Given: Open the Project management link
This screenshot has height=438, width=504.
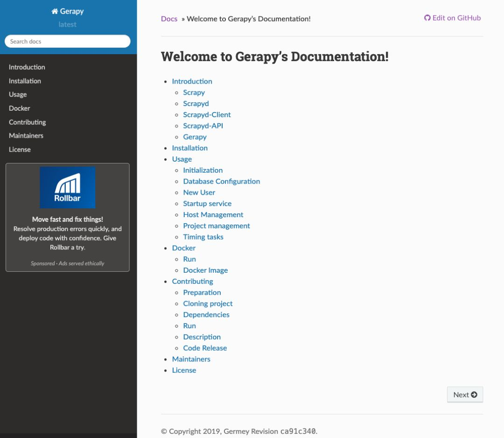Looking at the screenshot, I should click(x=217, y=226).
